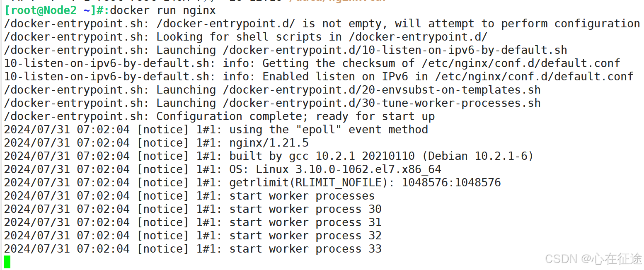Click the "docker run nginx" command text

[x=163, y=10]
